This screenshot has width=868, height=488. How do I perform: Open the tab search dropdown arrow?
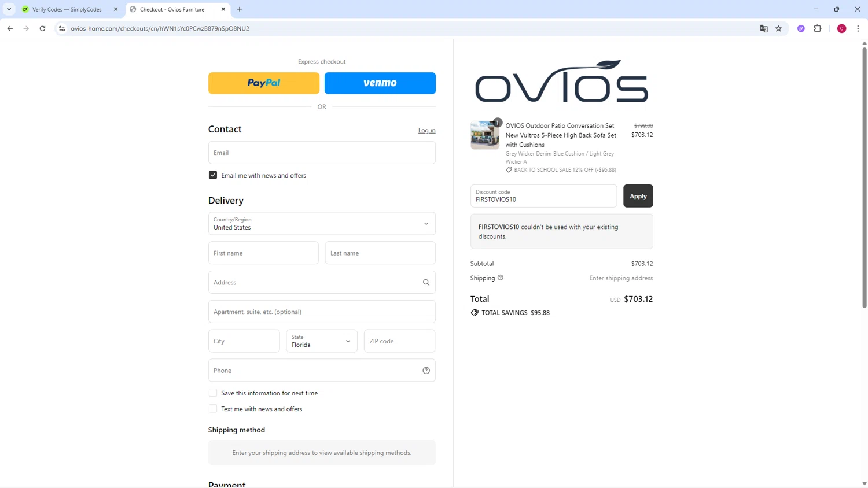(9, 9)
